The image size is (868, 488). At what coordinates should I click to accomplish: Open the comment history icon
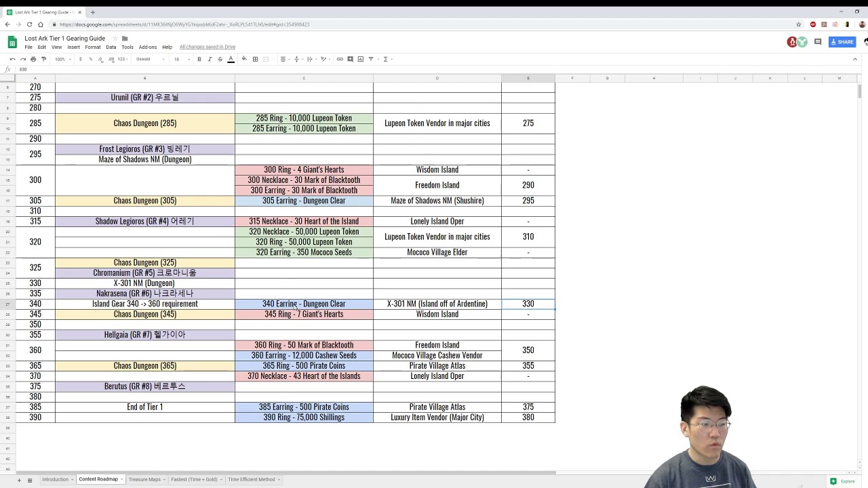click(x=818, y=42)
